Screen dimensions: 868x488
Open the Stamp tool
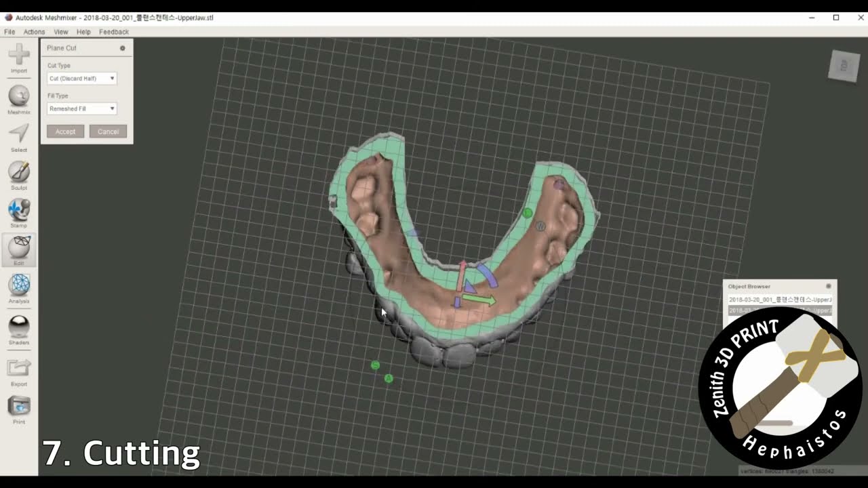(19, 213)
